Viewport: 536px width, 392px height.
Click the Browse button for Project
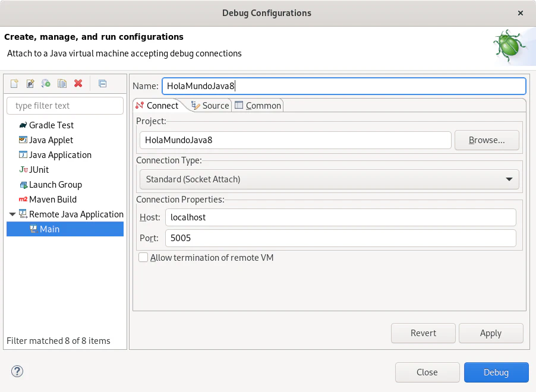pyautogui.click(x=486, y=140)
